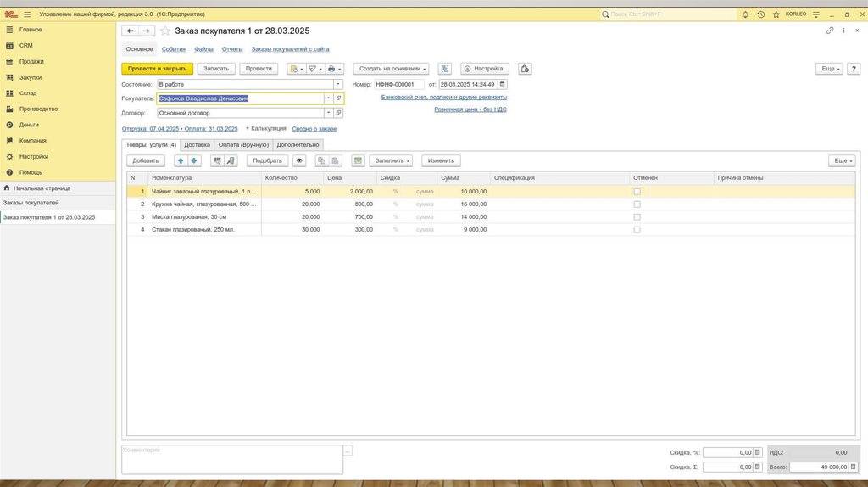This screenshot has width=868, height=487.
Task: Open the Деньги section
Action: point(29,125)
